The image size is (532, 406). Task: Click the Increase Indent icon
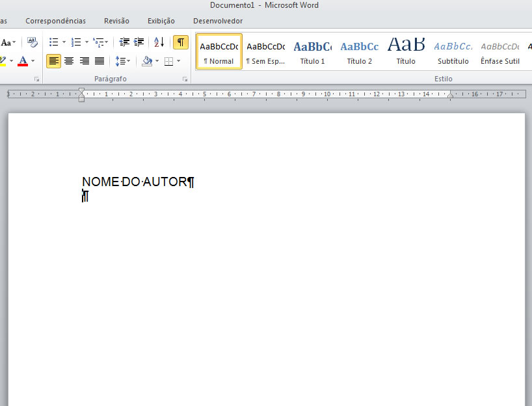[x=139, y=42]
